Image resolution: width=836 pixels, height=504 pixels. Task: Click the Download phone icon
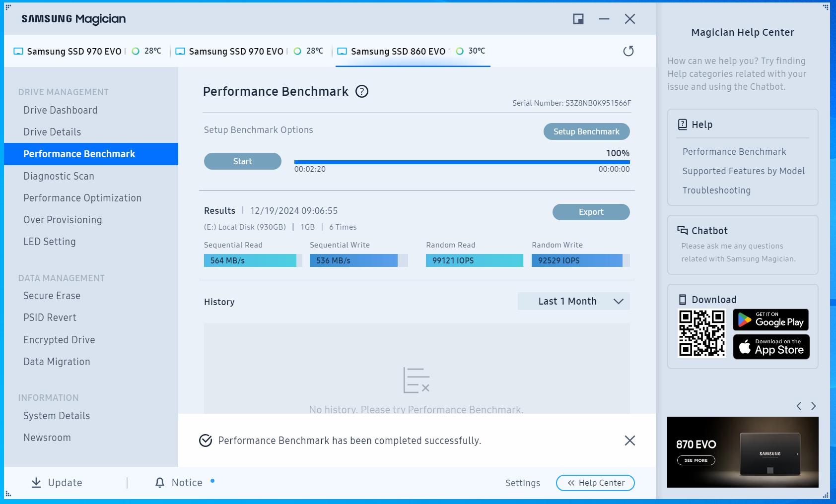[683, 300]
